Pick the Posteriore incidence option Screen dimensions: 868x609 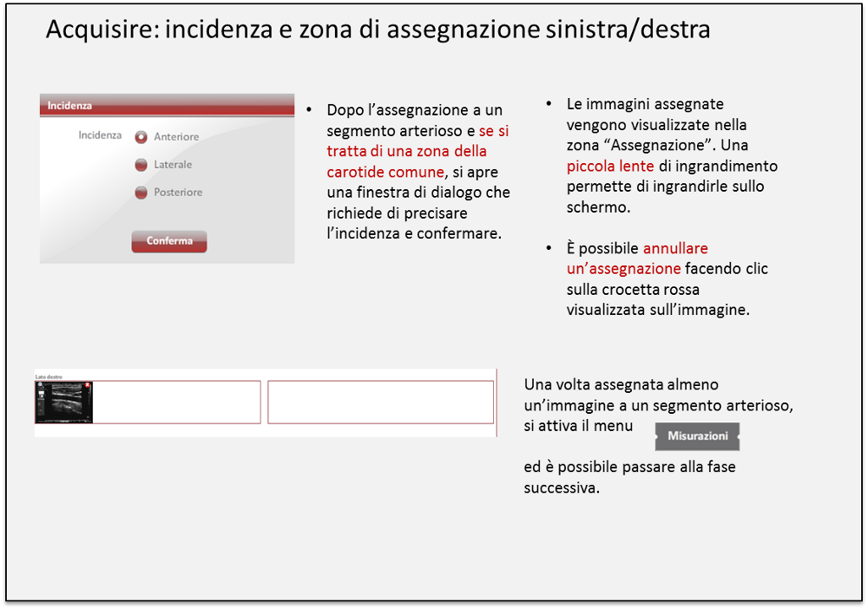(x=141, y=193)
